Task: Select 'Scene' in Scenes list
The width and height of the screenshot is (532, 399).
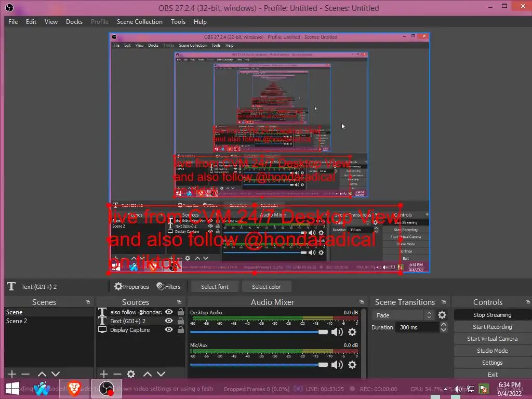Action: [x=49, y=312]
